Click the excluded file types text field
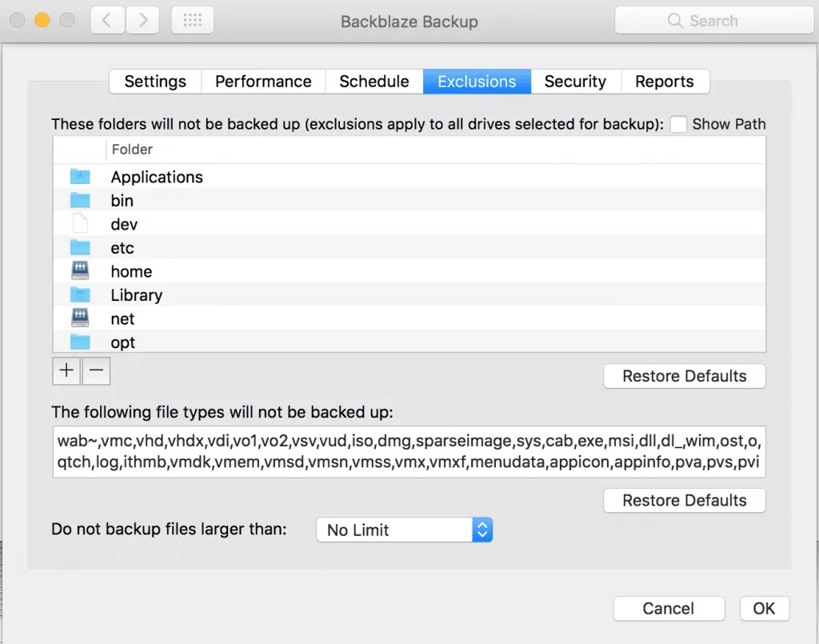This screenshot has width=819, height=644. (x=409, y=452)
